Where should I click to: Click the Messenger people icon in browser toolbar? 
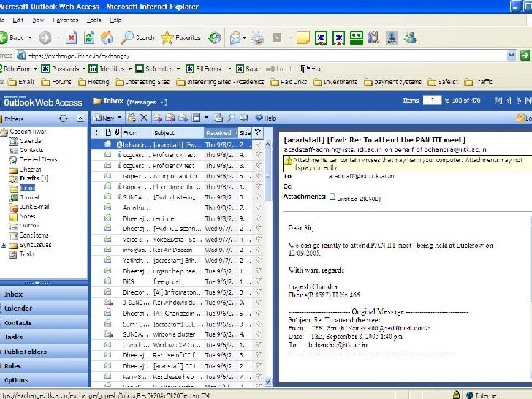pos(410,38)
